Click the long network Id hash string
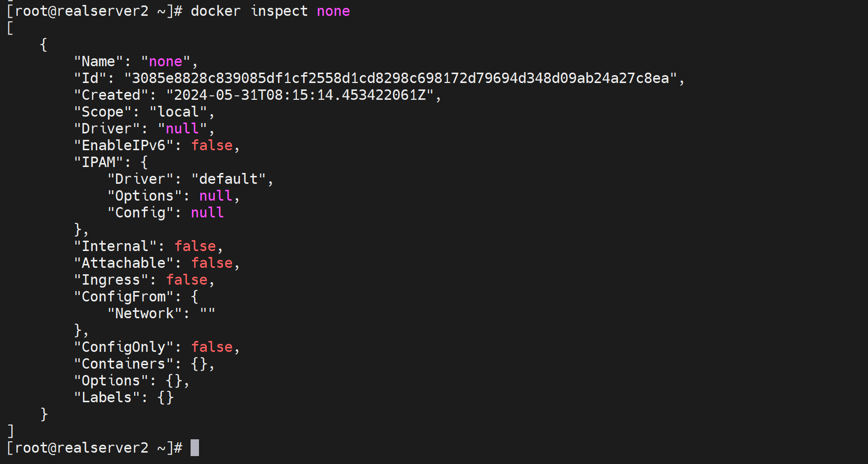Viewport: 868px width, 464px height. click(400, 78)
